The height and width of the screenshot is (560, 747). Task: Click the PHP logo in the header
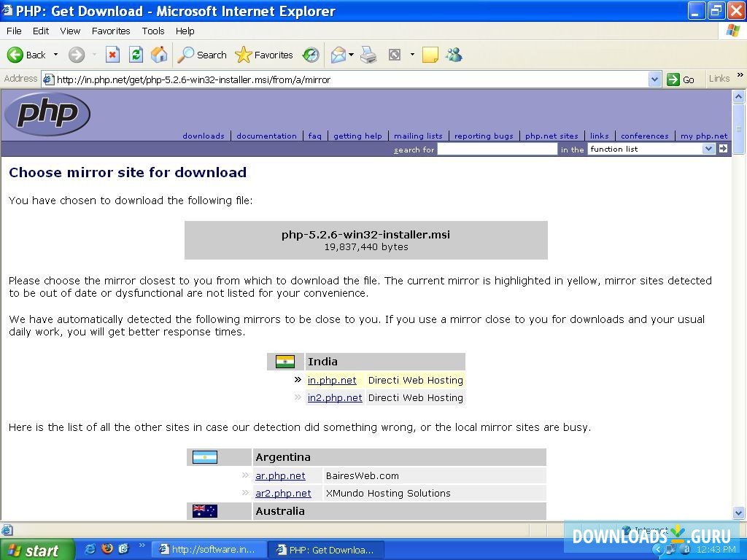(x=47, y=114)
